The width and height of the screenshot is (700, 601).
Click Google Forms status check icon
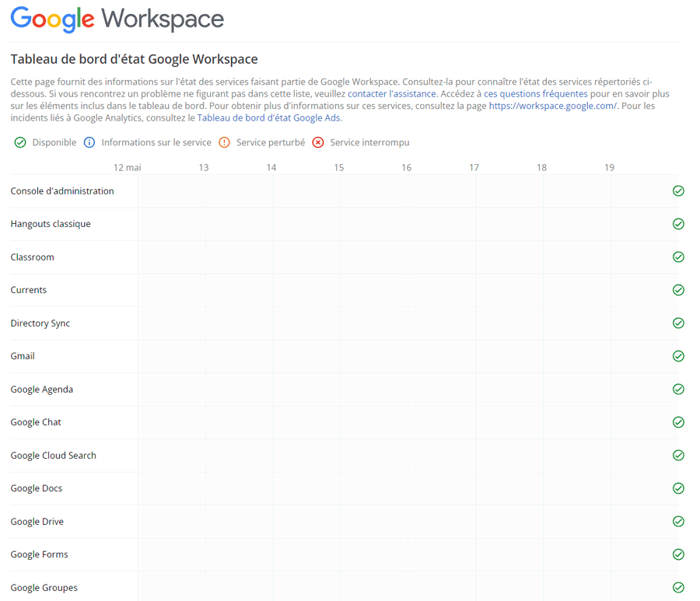(x=678, y=554)
